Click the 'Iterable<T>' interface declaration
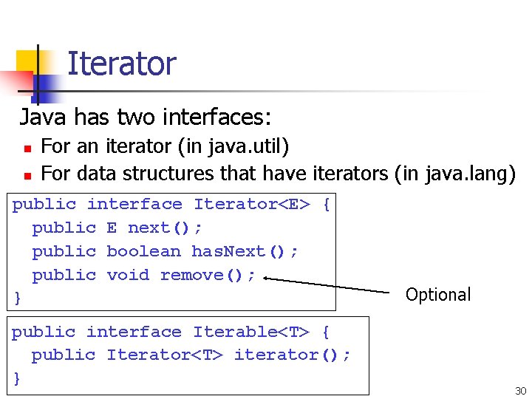Viewport: 532px width, 399px height. (x=251, y=332)
